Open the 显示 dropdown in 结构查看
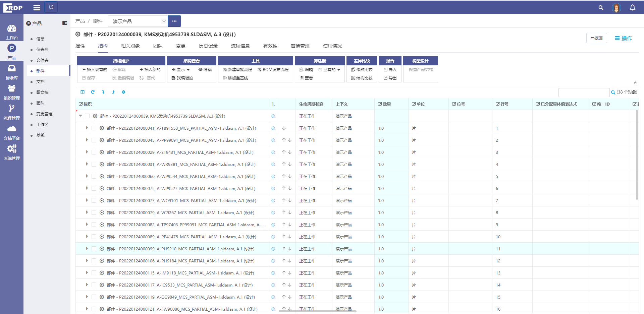 click(x=181, y=70)
